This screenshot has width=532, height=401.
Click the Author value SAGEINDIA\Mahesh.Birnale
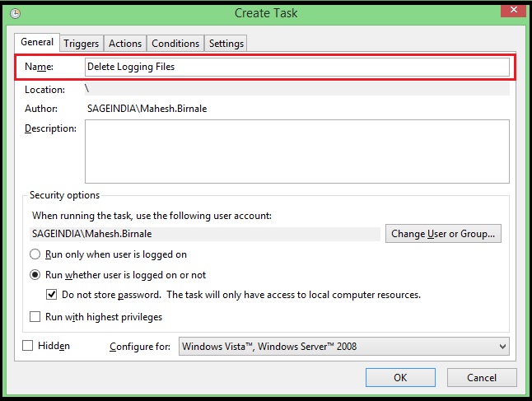147,109
